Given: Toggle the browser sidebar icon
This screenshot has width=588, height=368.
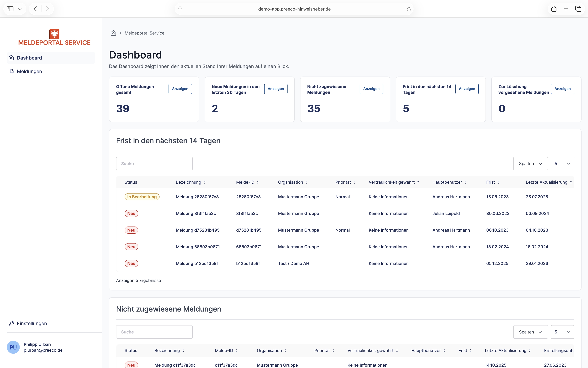Looking at the screenshot, I should (10, 9).
